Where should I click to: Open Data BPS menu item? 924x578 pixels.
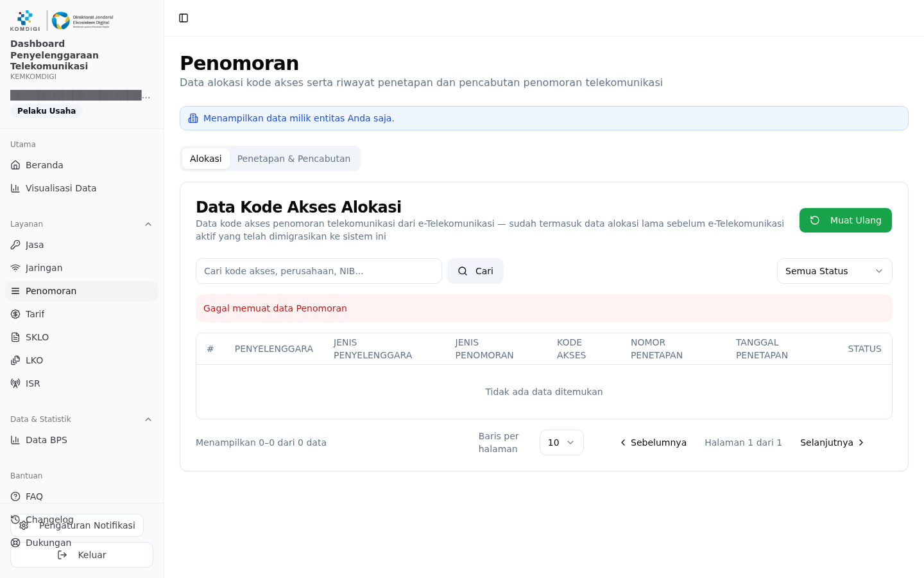(81, 440)
